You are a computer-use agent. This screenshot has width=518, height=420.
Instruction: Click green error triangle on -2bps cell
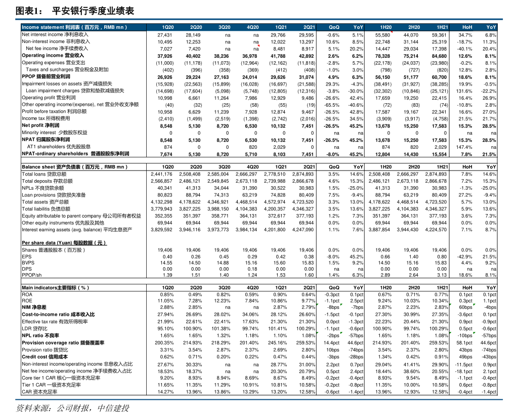318,333
